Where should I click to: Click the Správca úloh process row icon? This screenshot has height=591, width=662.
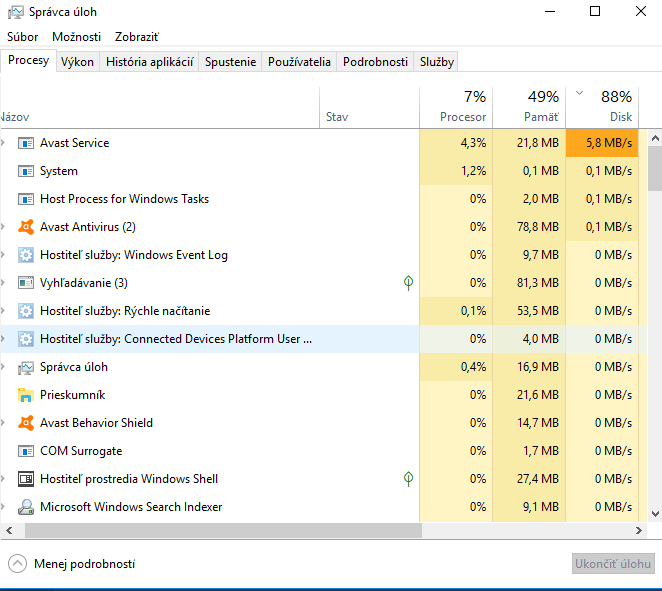tap(26, 368)
